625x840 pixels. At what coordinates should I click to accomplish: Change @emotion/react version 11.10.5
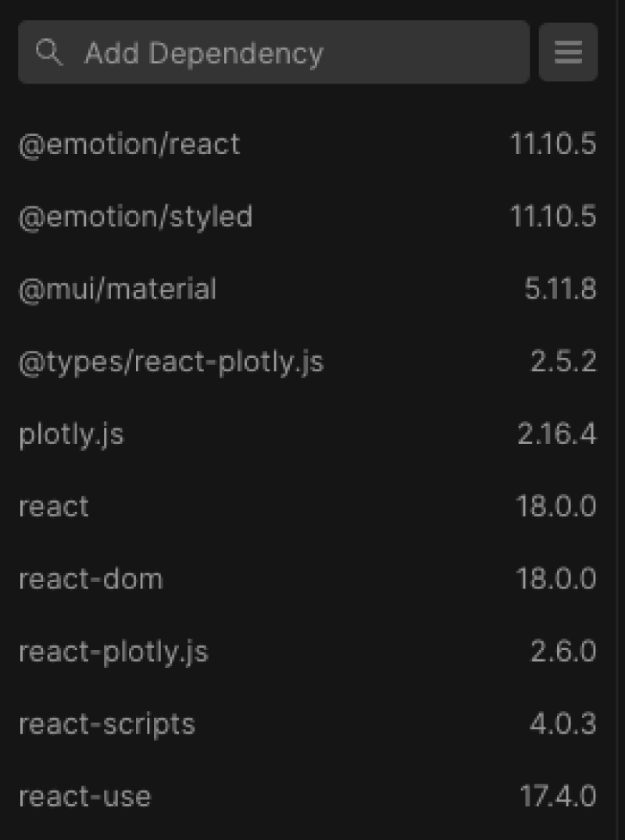[x=553, y=145]
